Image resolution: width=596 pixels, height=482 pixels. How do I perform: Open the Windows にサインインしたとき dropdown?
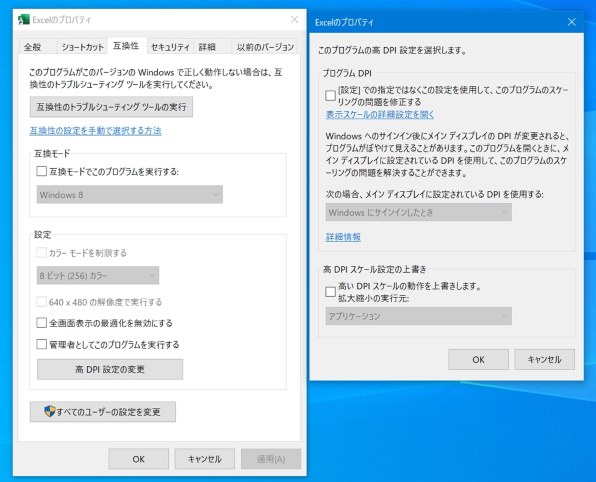coord(418,212)
